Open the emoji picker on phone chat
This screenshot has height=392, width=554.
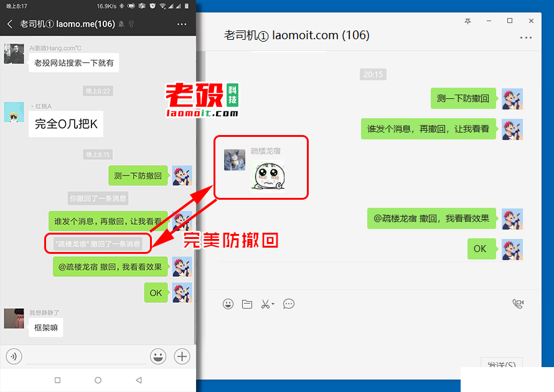coord(158,357)
